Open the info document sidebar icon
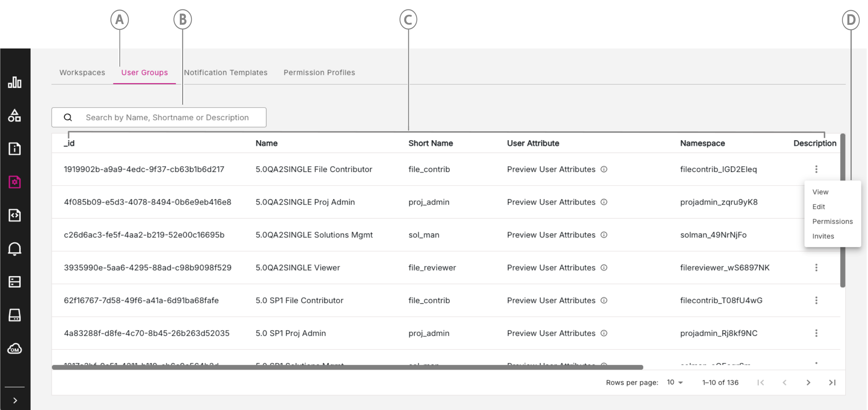This screenshot has height=410, width=868. [15, 149]
